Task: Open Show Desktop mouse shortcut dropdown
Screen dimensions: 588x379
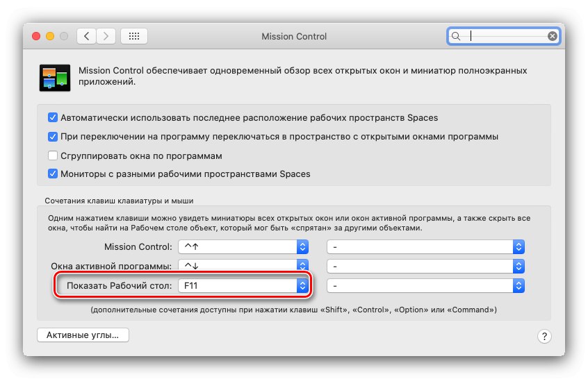Action: click(425, 286)
